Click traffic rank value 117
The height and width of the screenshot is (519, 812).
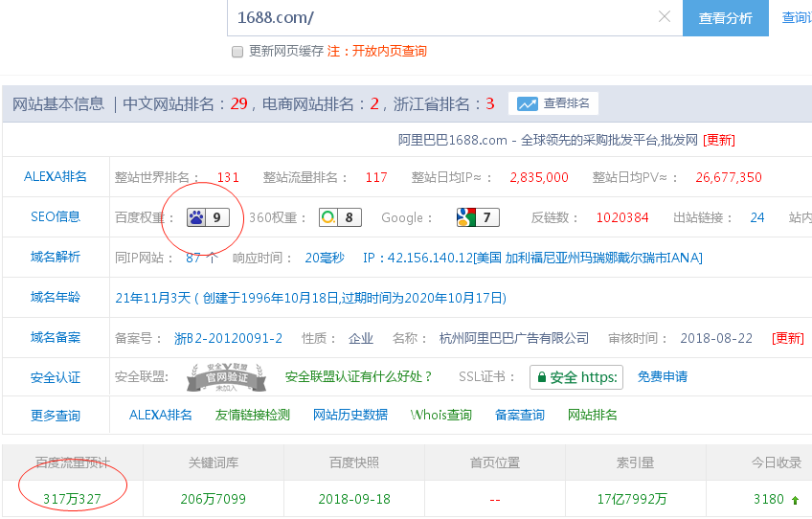coord(376,178)
